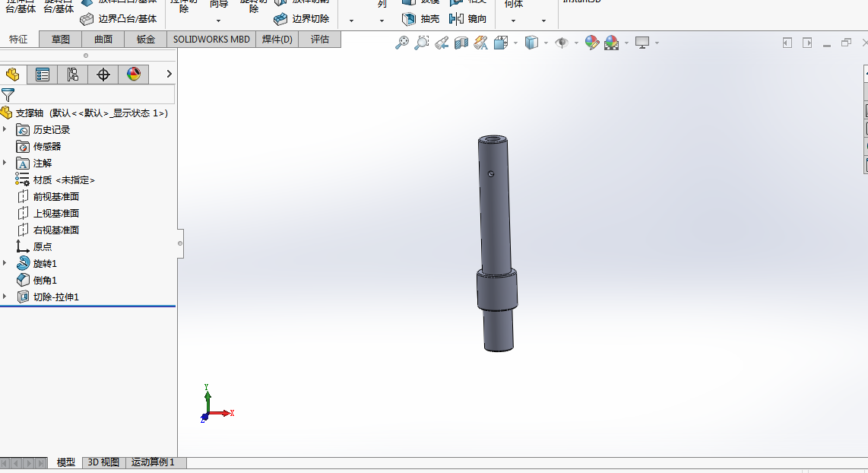Open the Display Style dropdown arrow
868x473 pixels.
click(546, 43)
